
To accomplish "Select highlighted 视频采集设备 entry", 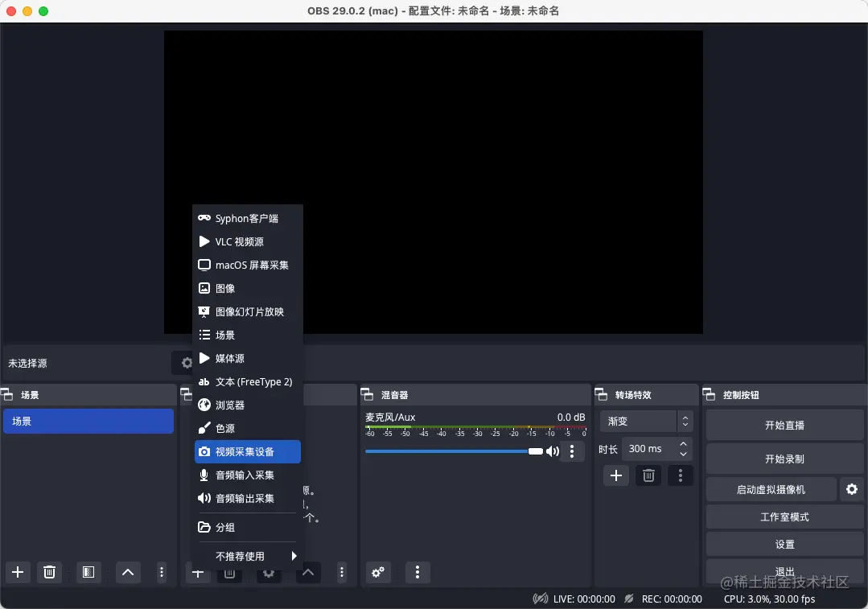I will 248,451.
